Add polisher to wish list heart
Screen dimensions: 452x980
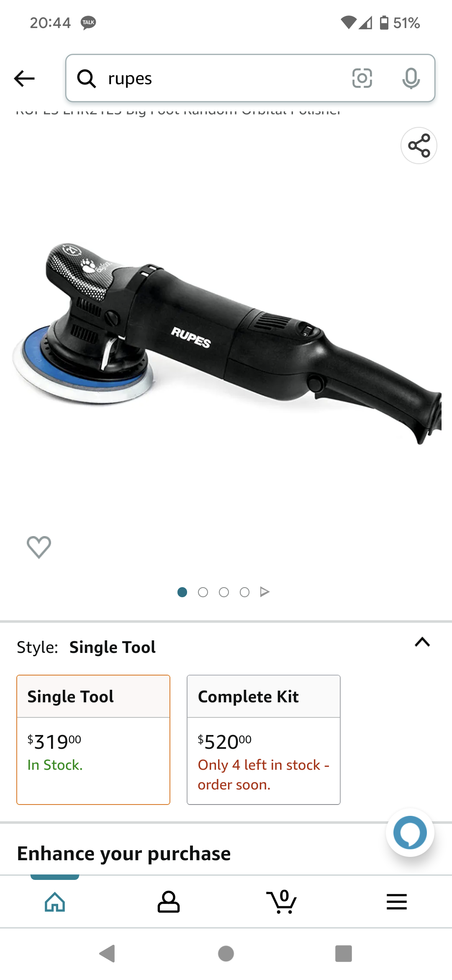(39, 547)
